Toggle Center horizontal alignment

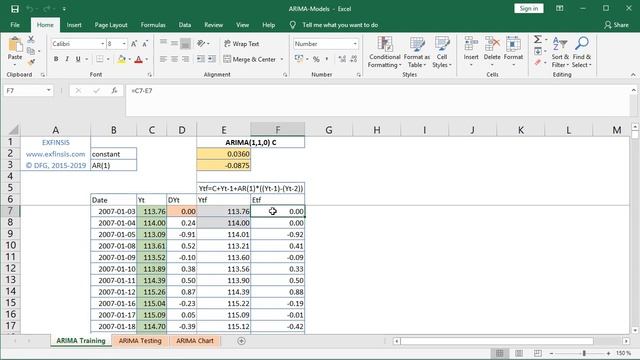(174, 59)
